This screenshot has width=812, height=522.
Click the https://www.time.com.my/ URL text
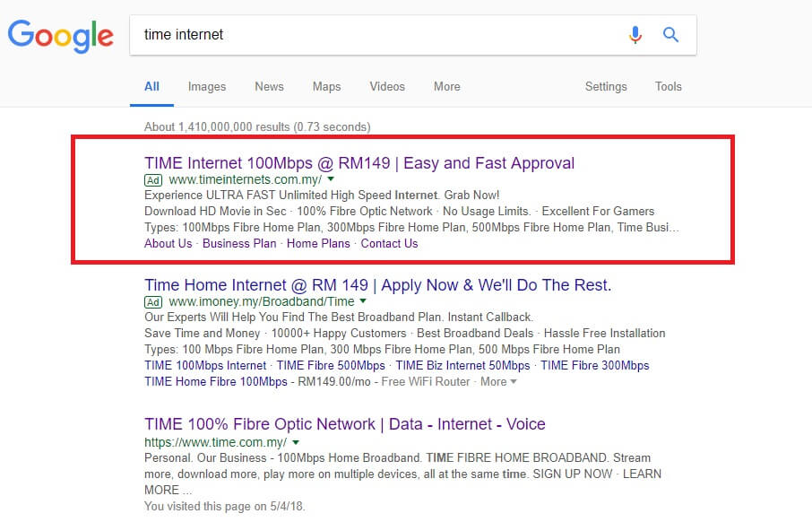(215, 442)
